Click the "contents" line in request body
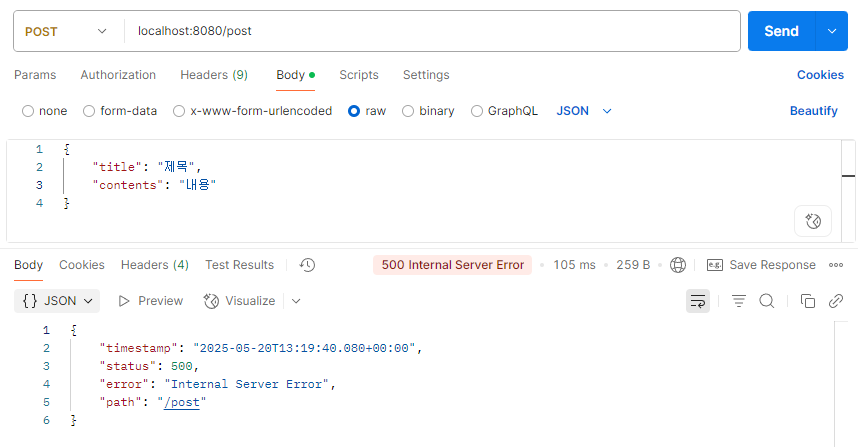Viewport: 858px width, 447px height. 154,185
